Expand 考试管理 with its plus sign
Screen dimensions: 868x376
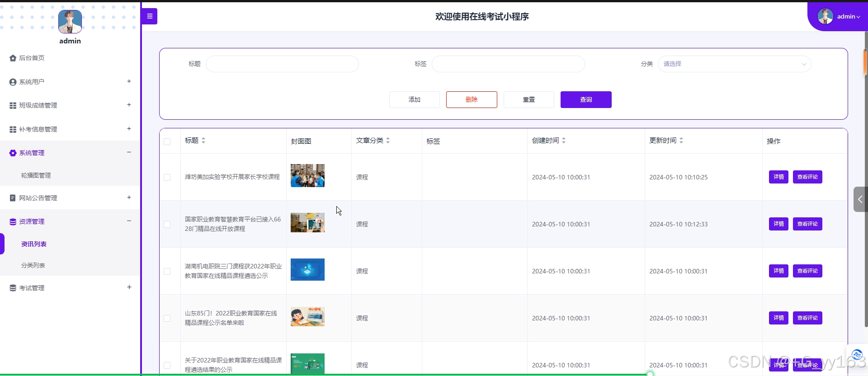(129, 287)
